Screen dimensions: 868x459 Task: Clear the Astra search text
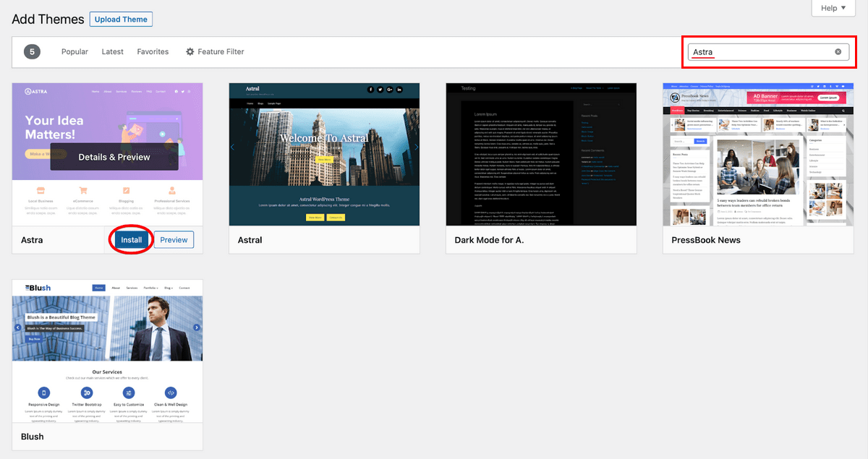[838, 52]
